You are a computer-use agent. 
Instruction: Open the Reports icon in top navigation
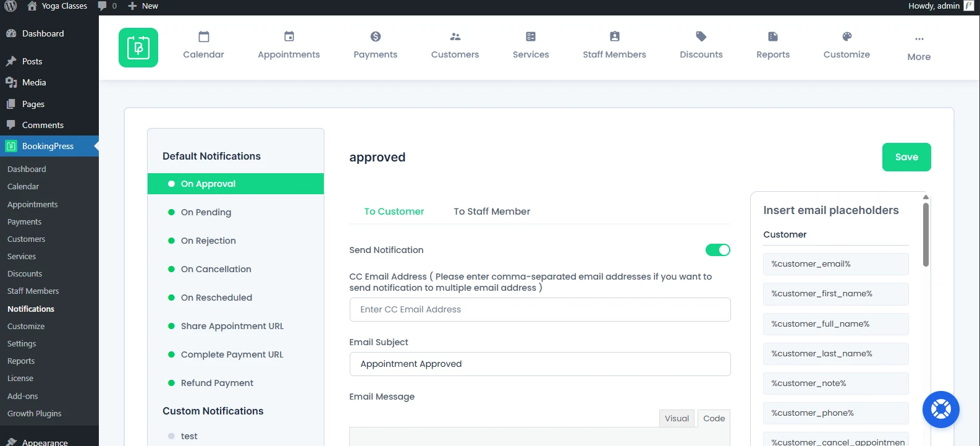point(773,36)
